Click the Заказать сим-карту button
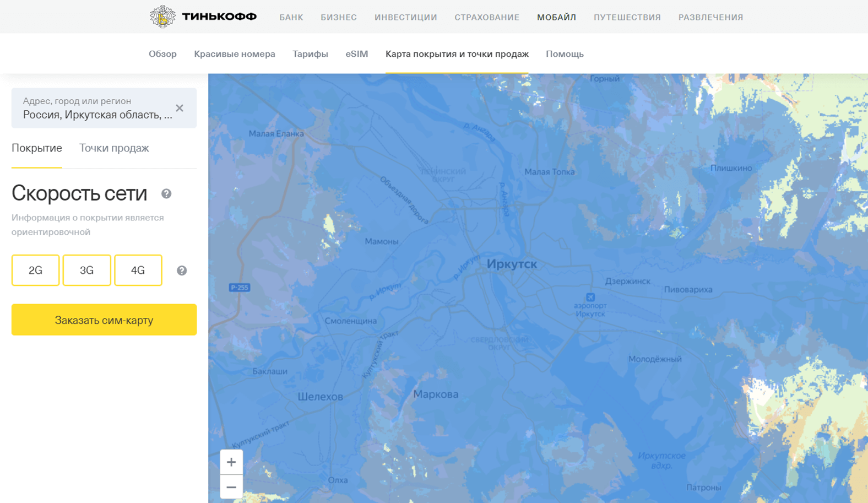The image size is (868, 503). pyautogui.click(x=104, y=320)
